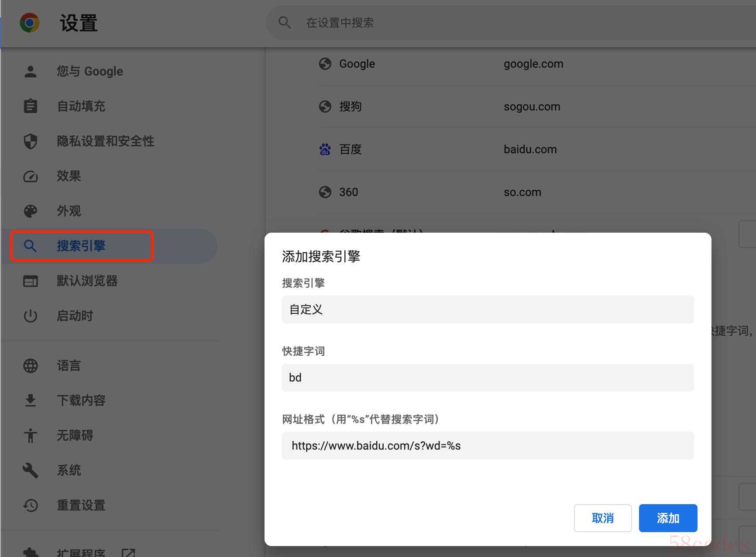Open 语言 language section

click(69, 365)
